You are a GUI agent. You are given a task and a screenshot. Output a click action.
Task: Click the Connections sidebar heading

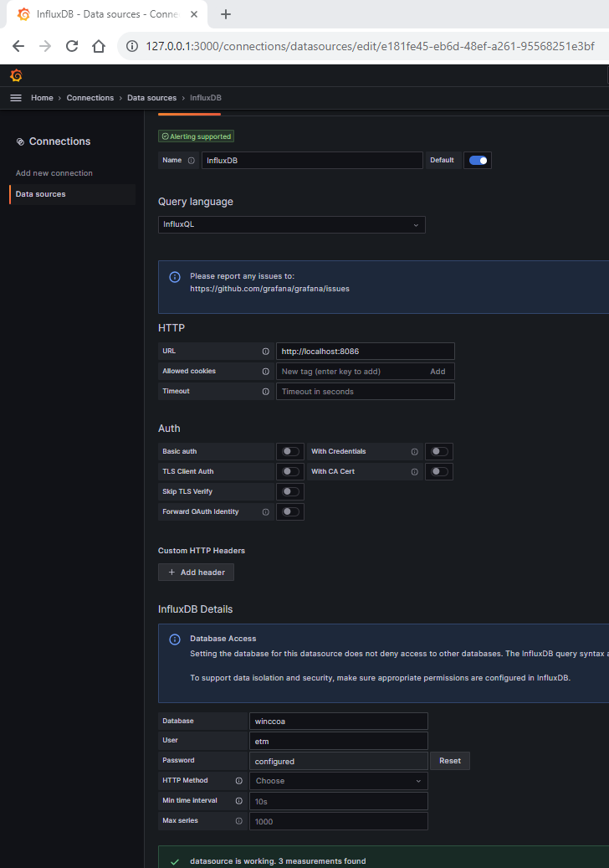point(59,141)
